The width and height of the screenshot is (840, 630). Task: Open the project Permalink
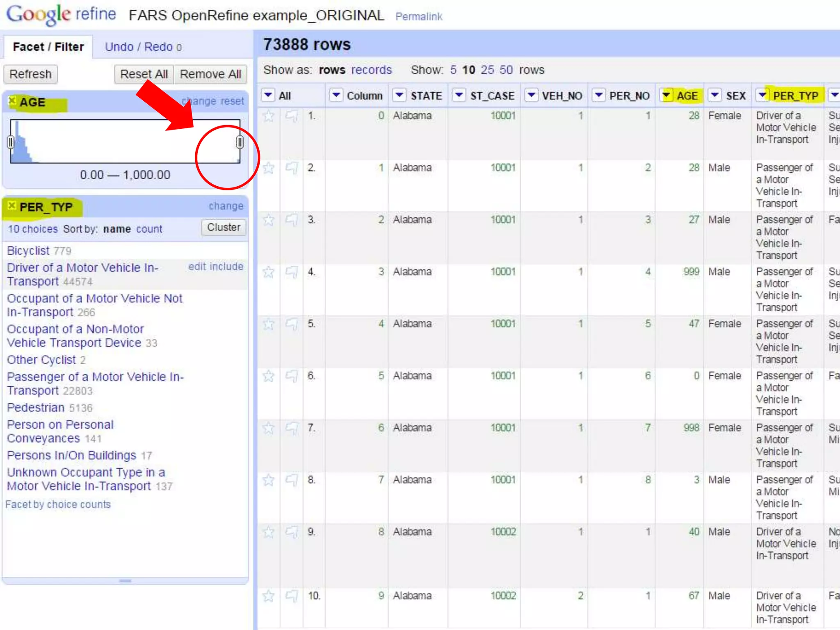(x=419, y=17)
